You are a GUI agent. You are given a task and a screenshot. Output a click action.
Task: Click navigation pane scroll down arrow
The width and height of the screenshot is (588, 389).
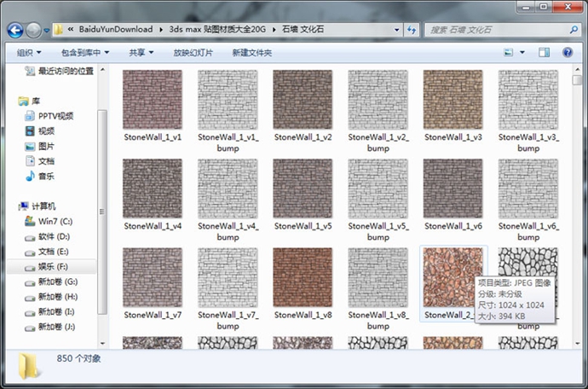pos(102,343)
